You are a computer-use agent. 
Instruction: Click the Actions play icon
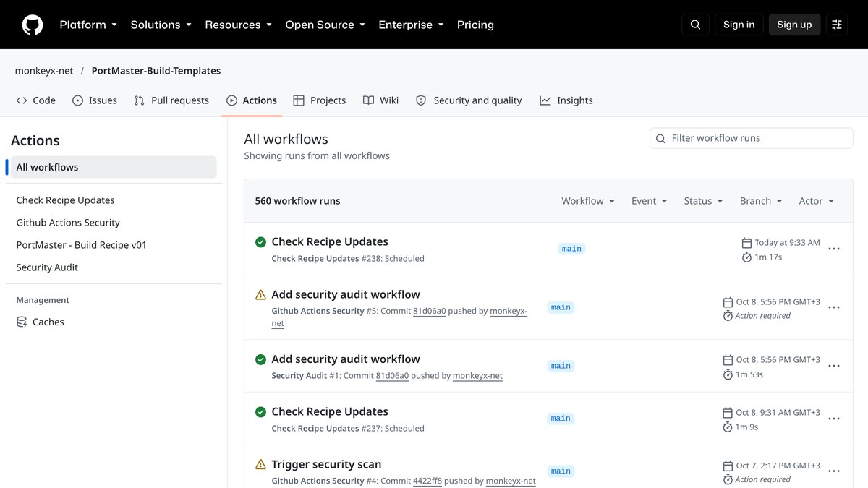point(231,100)
